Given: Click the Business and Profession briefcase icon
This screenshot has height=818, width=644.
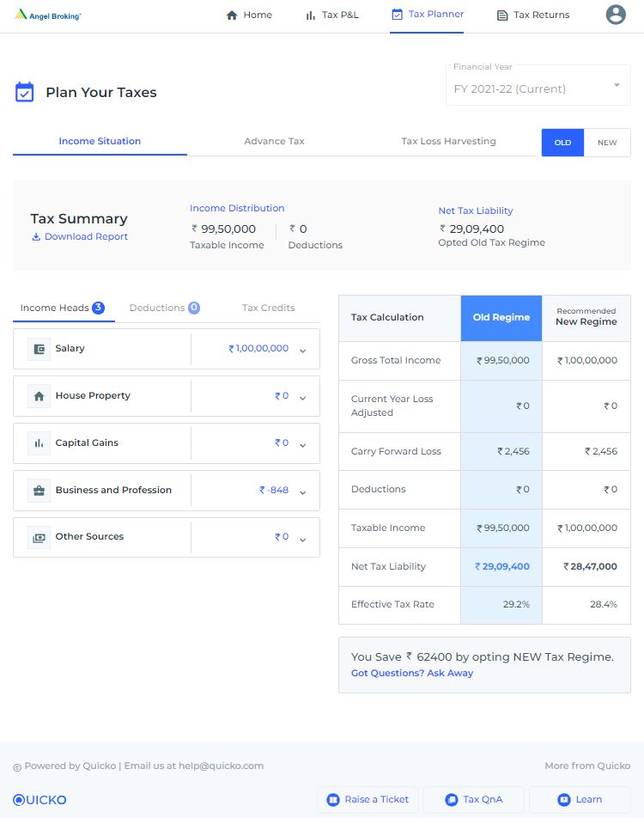Looking at the screenshot, I should 39,491.
